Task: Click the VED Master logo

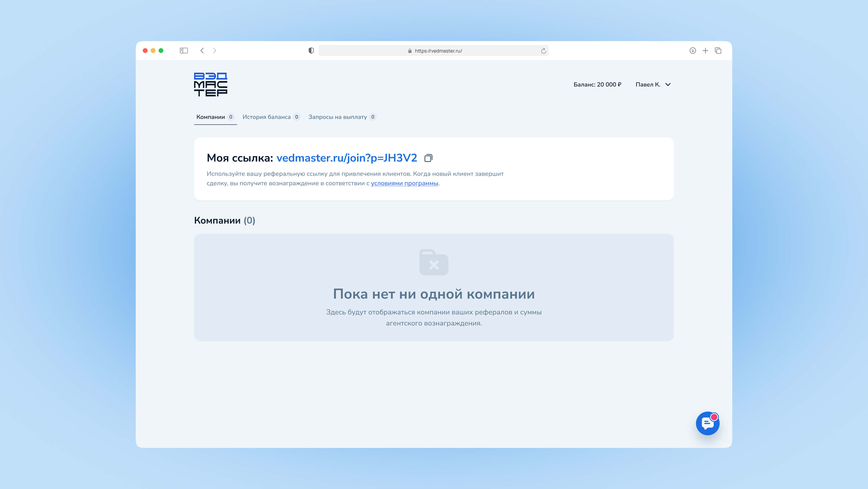Action: pyautogui.click(x=211, y=84)
